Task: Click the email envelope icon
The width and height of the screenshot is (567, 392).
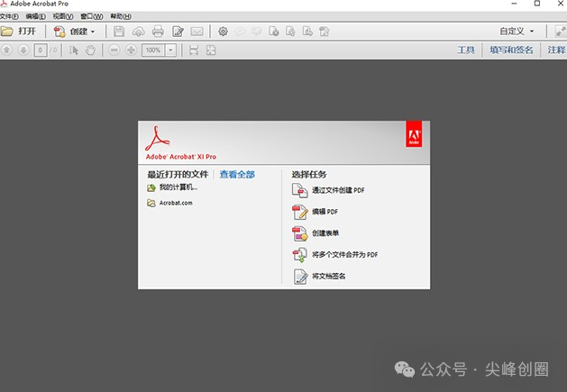Action: (197, 32)
